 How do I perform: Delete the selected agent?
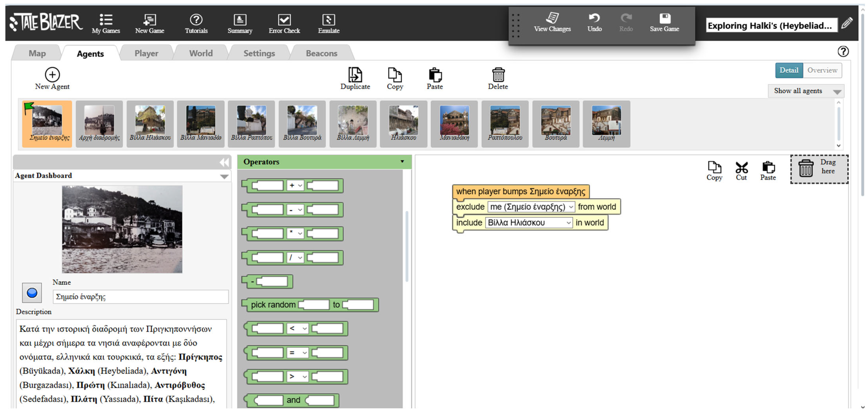pyautogui.click(x=498, y=79)
